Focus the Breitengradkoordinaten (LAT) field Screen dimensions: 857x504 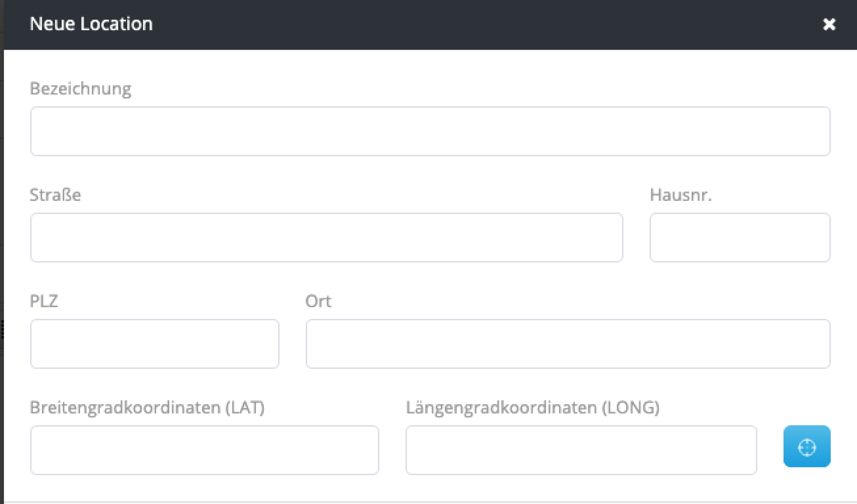point(204,450)
